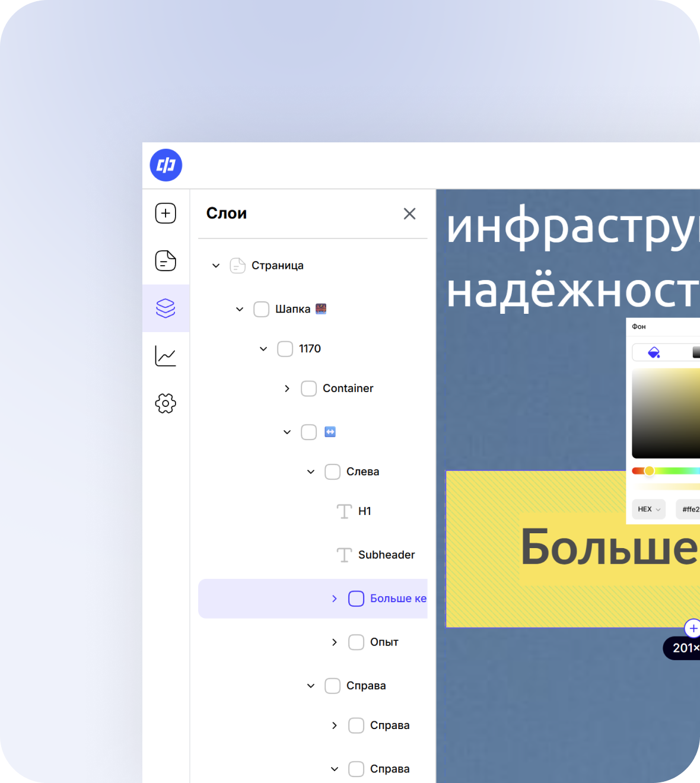Collapse the Слева layer group
This screenshot has height=783, width=700.
coord(311,472)
